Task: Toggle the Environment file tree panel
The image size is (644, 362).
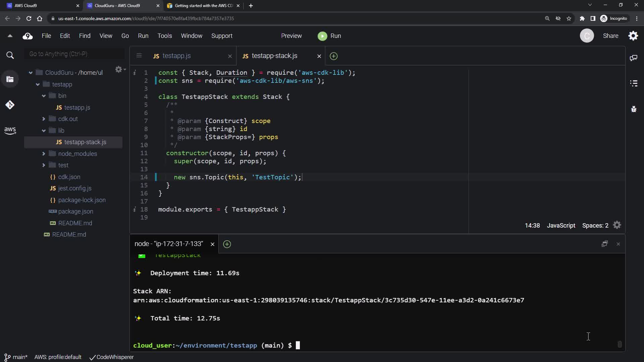Action: [10, 79]
